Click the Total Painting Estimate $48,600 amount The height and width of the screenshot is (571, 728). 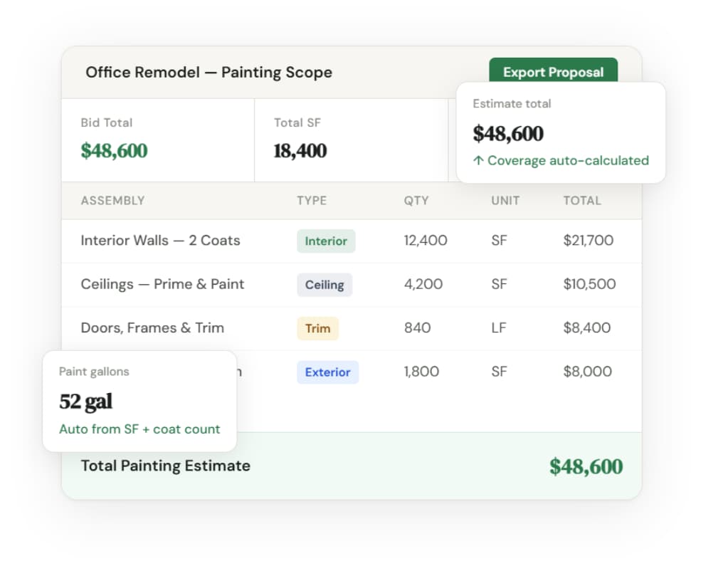click(x=586, y=466)
